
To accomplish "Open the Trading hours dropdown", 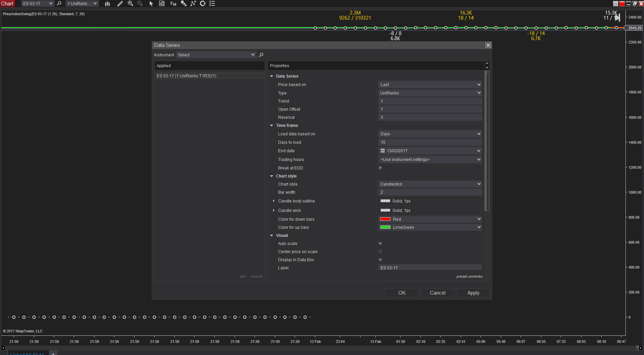I will [x=430, y=159].
